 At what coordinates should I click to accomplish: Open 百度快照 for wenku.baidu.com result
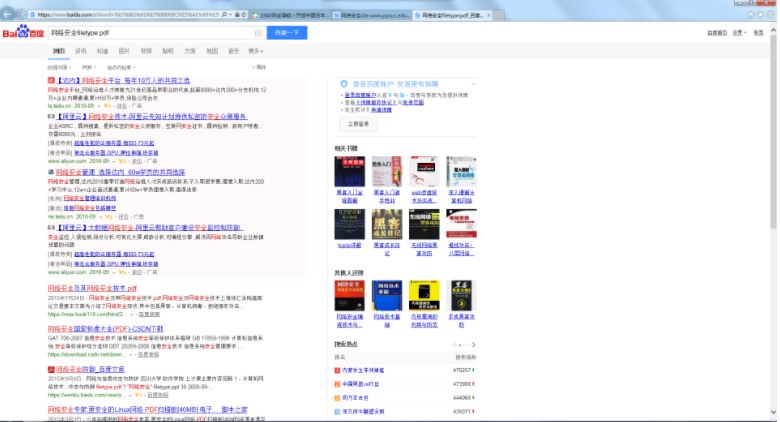click(x=158, y=395)
